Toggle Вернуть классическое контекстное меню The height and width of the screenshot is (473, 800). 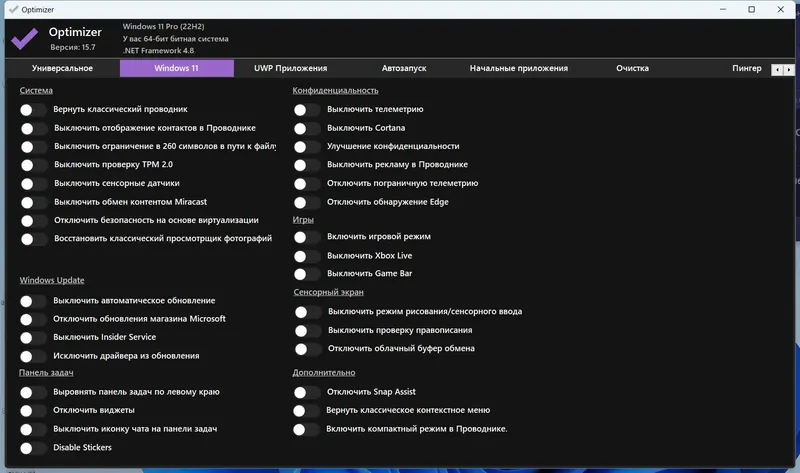click(x=306, y=411)
